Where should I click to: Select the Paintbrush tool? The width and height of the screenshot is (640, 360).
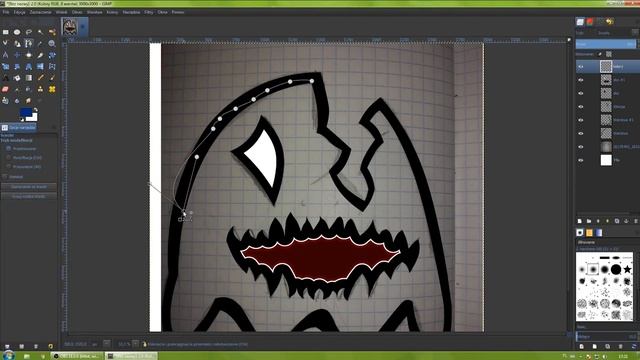[52, 78]
